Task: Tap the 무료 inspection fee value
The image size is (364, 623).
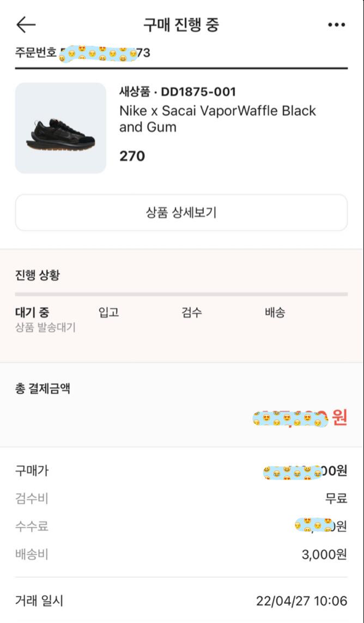Action: (336, 498)
